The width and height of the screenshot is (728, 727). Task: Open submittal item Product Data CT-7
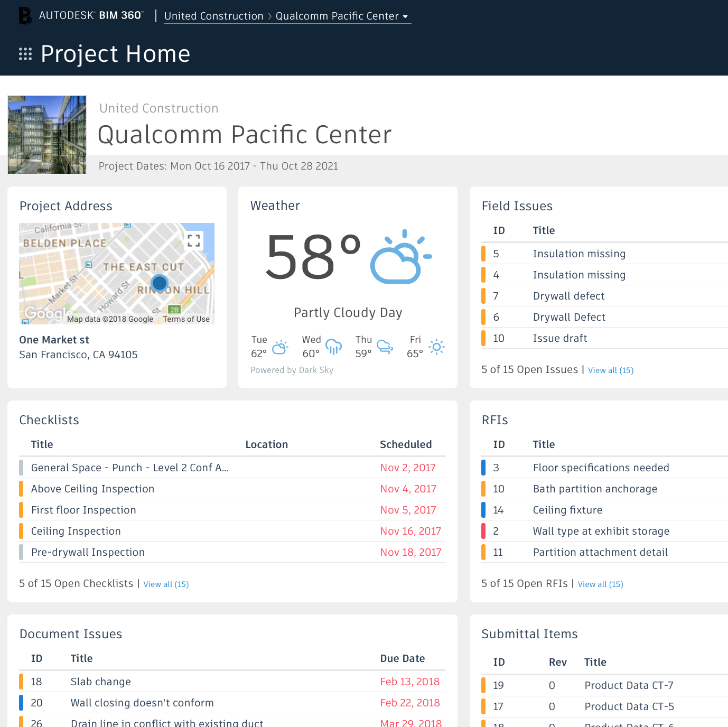pyautogui.click(x=604, y=685)
